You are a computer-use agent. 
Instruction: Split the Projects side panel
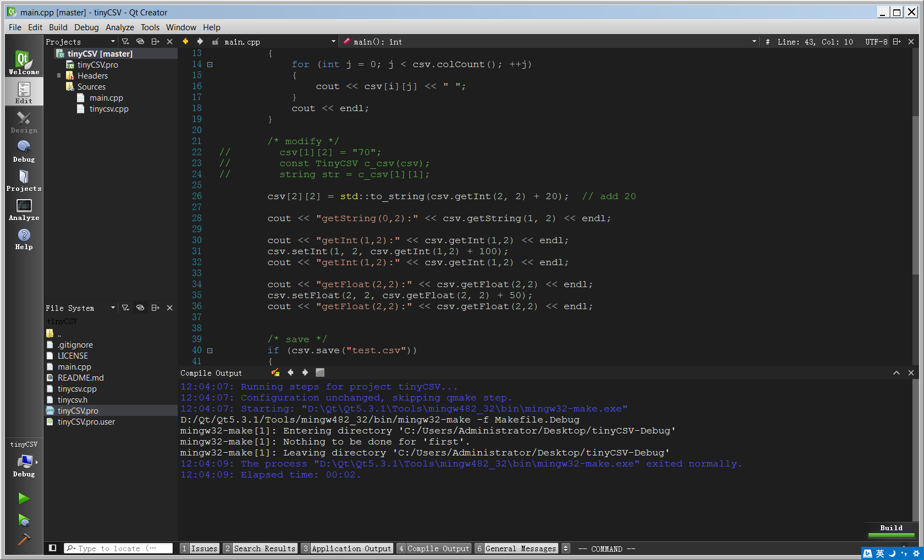(155, 41)
